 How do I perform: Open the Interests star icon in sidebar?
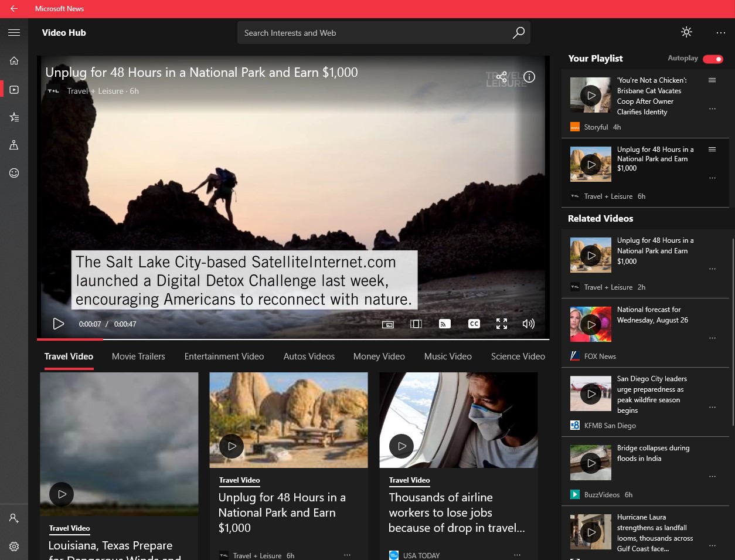pos(14,117)
